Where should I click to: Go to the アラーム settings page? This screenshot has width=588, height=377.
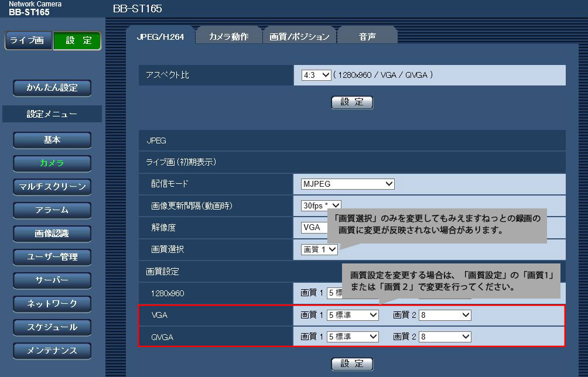[52, 210]
